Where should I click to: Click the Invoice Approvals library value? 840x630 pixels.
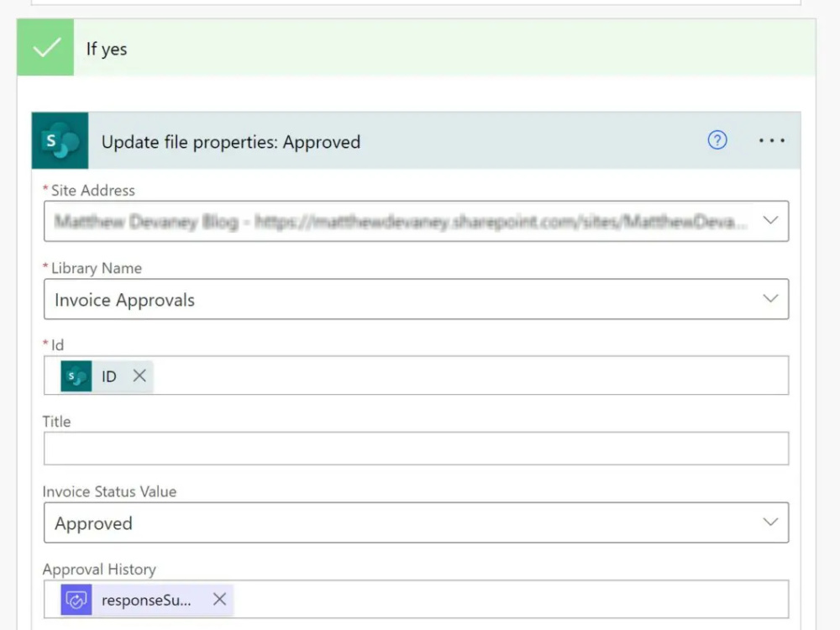pos(124,300)
